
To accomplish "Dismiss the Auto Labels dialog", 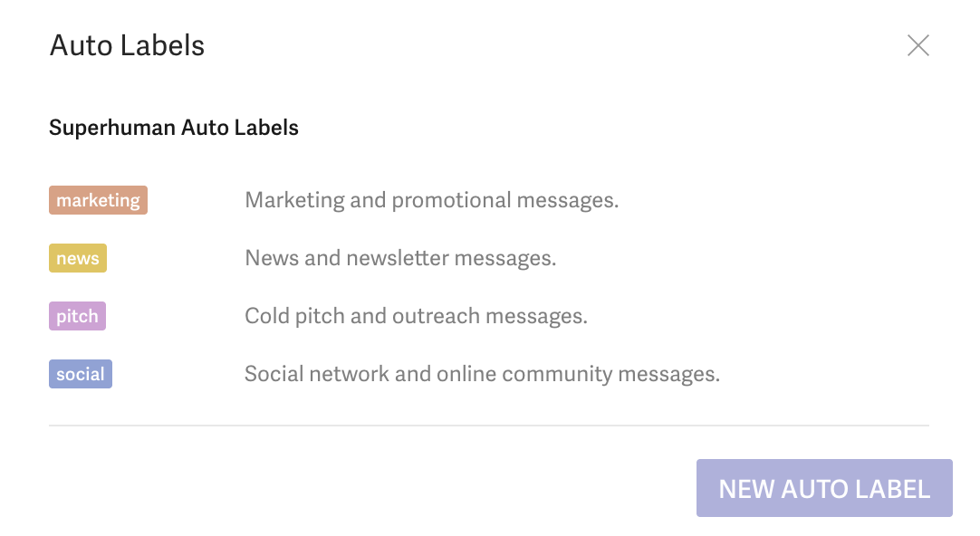I will pyautogui.click(x=918, y=45).
